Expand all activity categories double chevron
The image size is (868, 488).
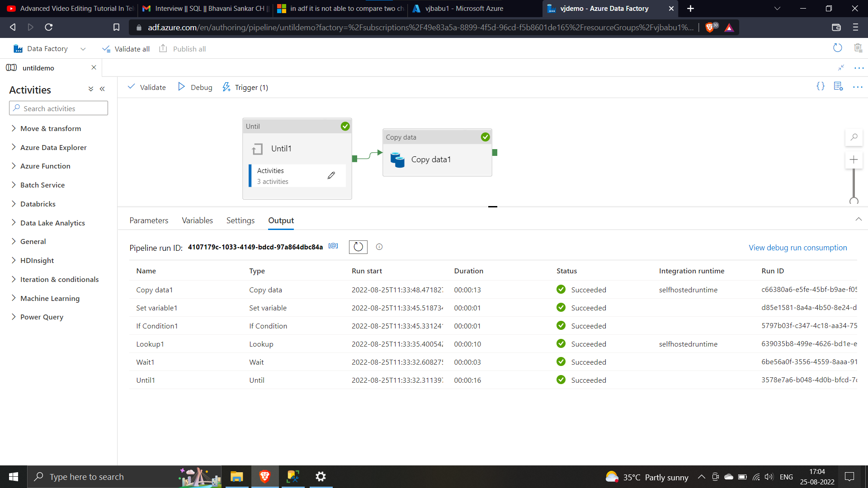click(x=91, y=89)
